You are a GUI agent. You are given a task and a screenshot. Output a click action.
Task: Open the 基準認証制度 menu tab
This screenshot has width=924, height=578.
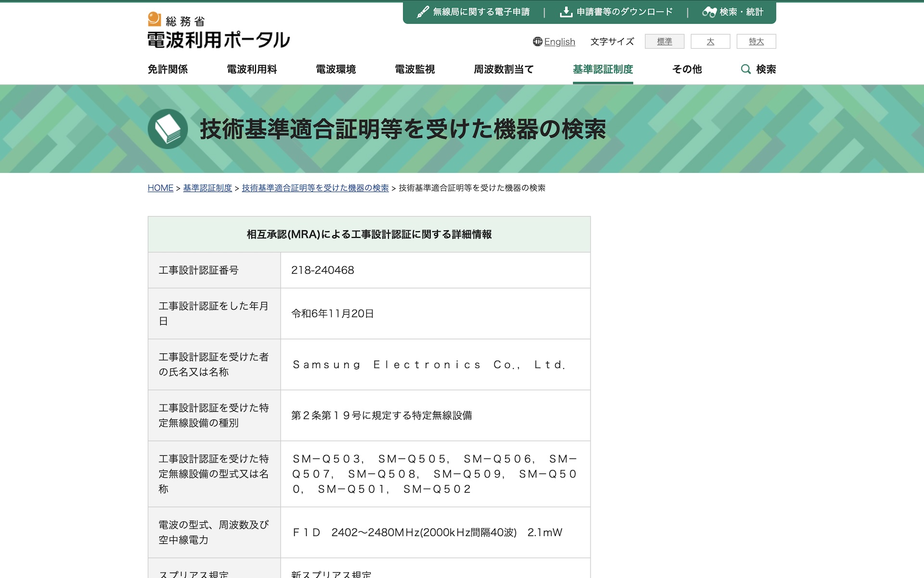[603, 69]
